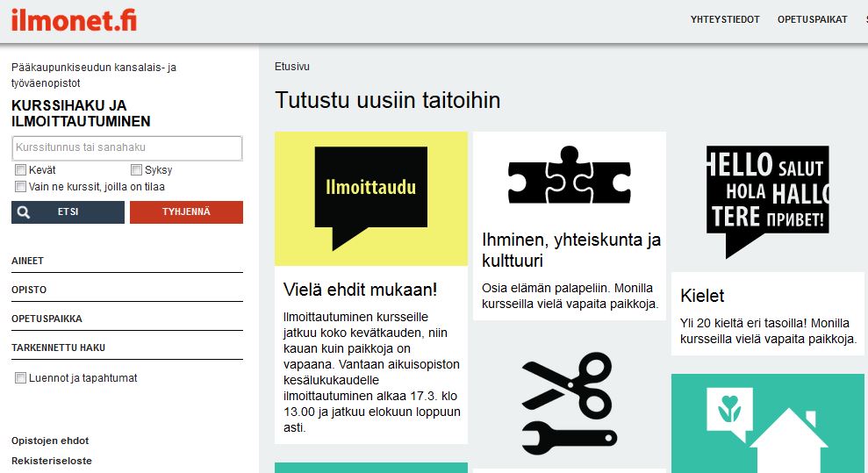Screen dimensions: 868x473
Task: Click the magnifying glass on Etsi button
Action: pyautogui.click(x=25, y=212)
